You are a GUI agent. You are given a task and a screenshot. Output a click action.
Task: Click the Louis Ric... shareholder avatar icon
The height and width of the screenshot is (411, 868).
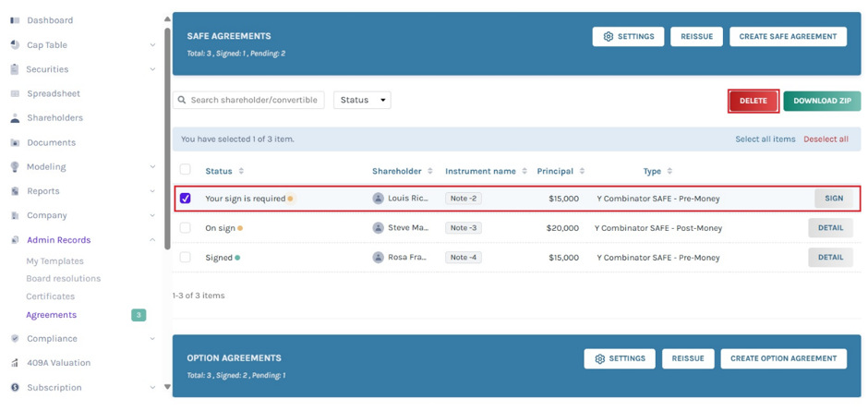point(378,199)
